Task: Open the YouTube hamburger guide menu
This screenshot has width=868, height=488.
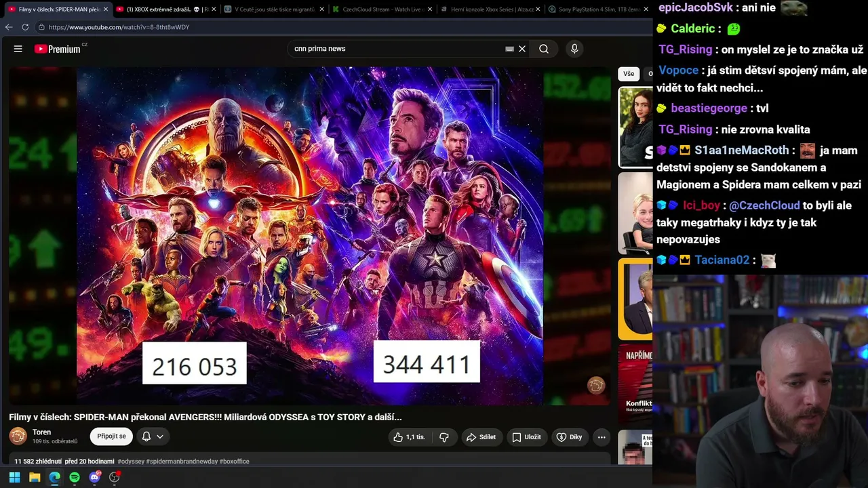Action: click(x=18, y=49)
